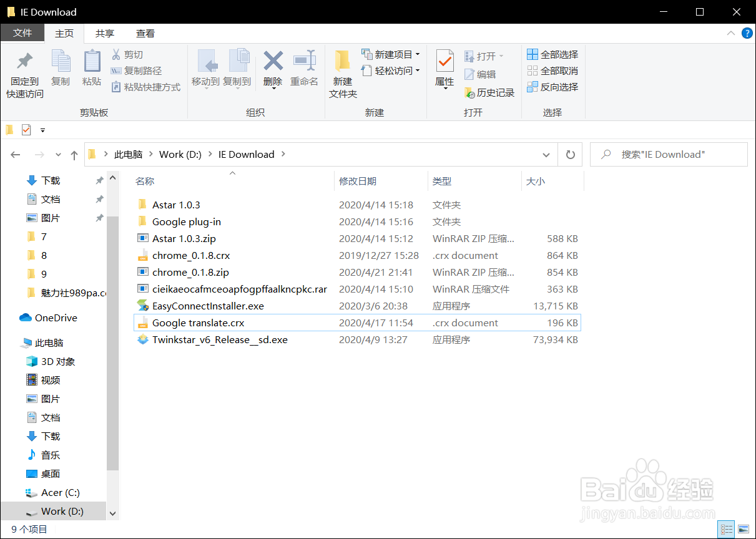Click the navigation pane scrollbar

click(x=113, y=343)
